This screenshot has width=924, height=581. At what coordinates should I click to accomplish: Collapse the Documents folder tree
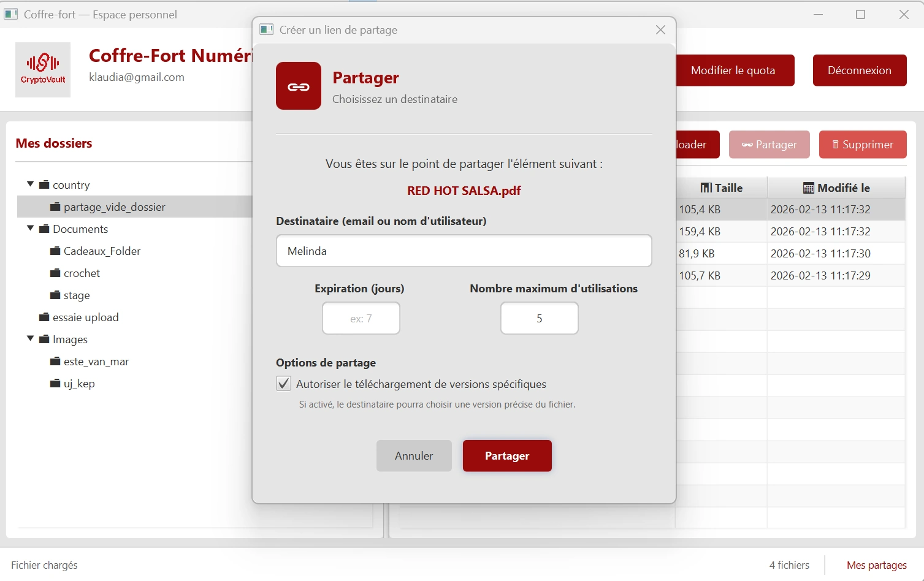pos(30,229)
